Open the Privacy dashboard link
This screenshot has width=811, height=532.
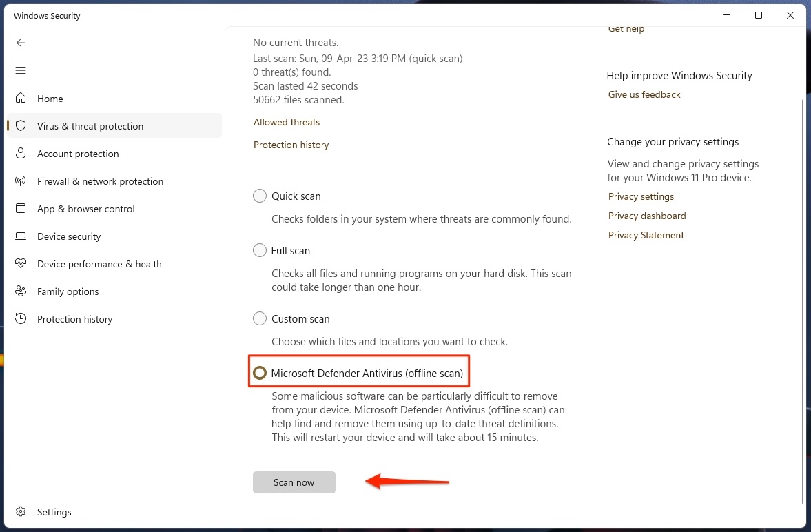click(647, 216)
